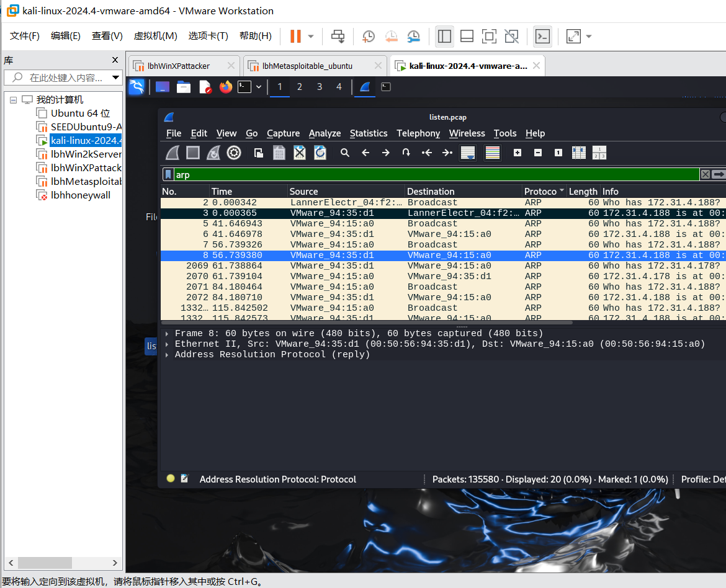The height and width of the screenshot is (588, 726).
Task: Stop the packet capture in Wireshark
Action: (x=193, y=153)
